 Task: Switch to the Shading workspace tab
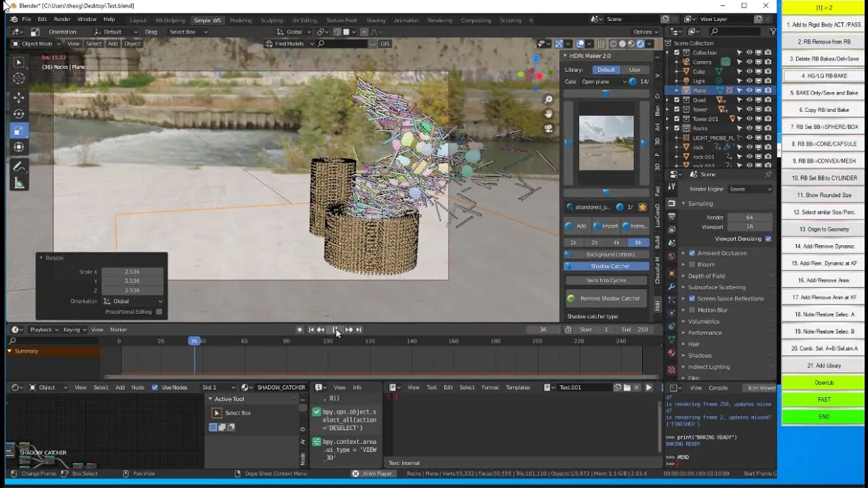click(376, 20)
